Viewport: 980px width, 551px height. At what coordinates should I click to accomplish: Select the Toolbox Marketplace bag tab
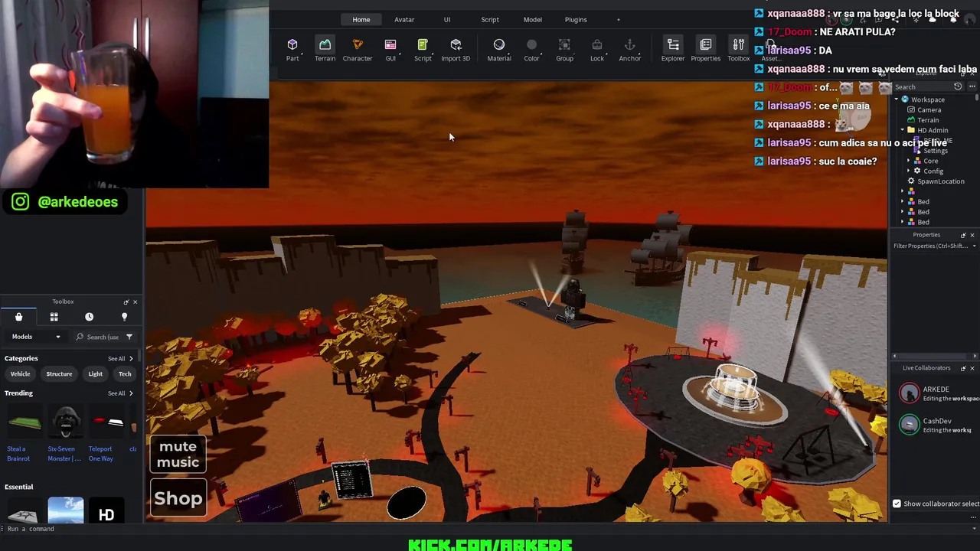(18, 317)
